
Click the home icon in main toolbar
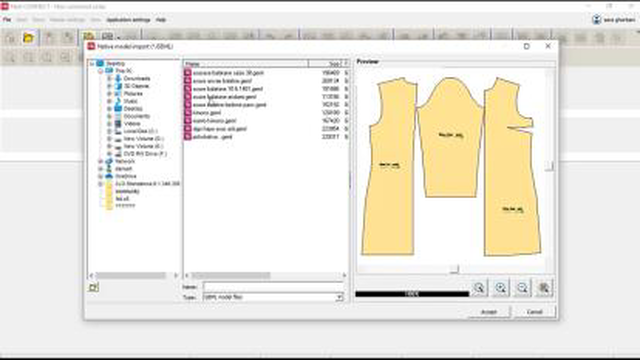(10, 38)
